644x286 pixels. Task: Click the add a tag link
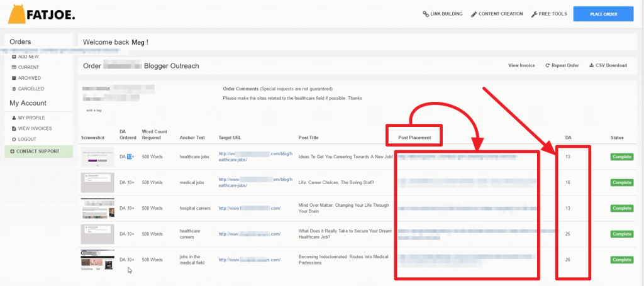coord(94,111)
